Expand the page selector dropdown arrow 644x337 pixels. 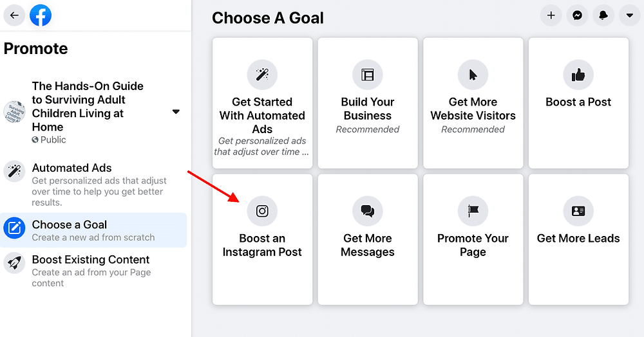coord(176,112)
